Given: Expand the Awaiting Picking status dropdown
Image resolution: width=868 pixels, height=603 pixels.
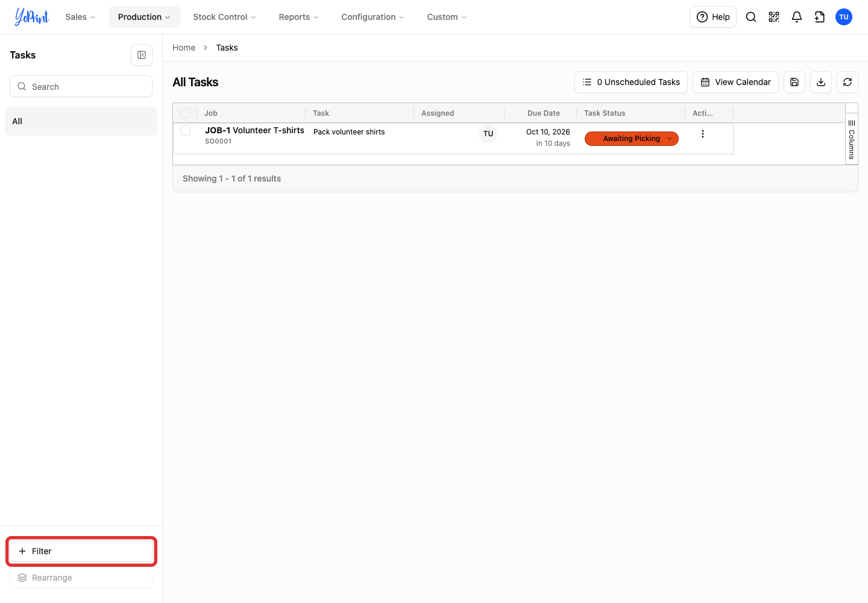Looking at the screenshot, I should point(632,139).
